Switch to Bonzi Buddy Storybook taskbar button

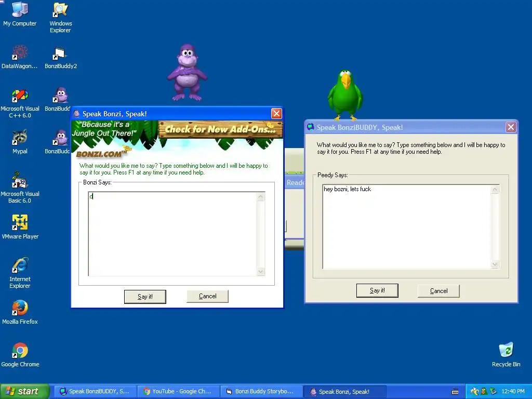pos(261,392)
